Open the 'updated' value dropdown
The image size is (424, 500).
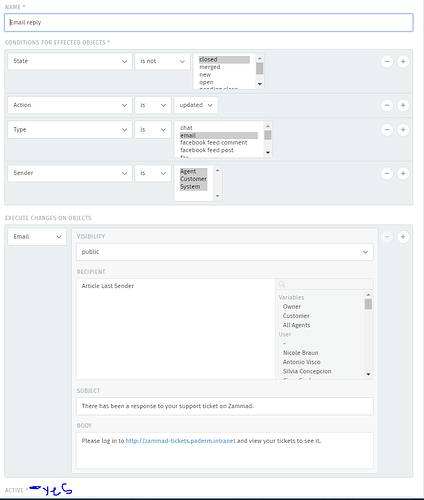pyautogui.click(x=196, y=105)
